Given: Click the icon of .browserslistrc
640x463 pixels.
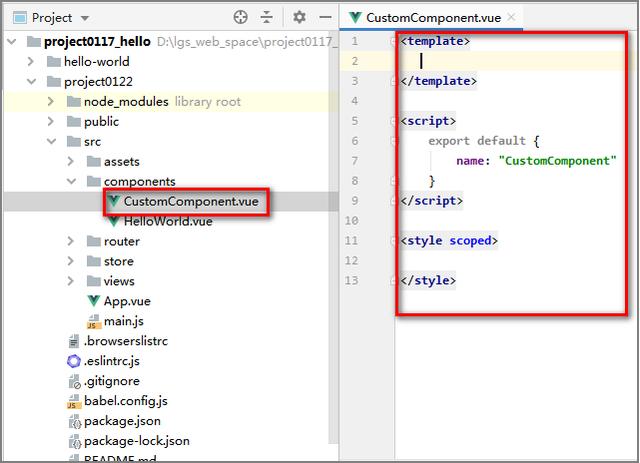Looking at the screenshot, I should (x=74, y=341).
